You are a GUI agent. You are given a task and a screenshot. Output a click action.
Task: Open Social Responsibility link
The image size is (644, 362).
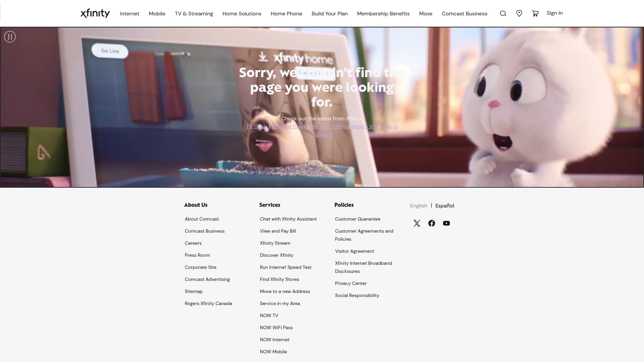click(357, 296)
